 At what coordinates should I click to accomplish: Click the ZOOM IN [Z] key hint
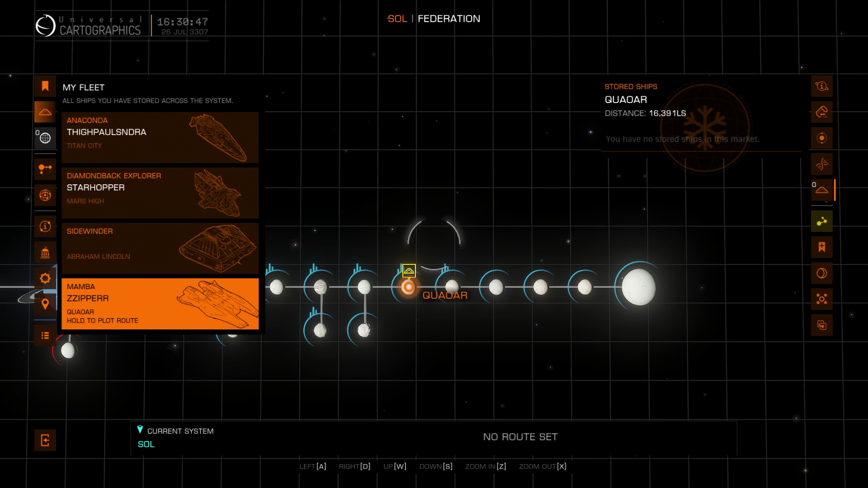(x=486, y=466)
